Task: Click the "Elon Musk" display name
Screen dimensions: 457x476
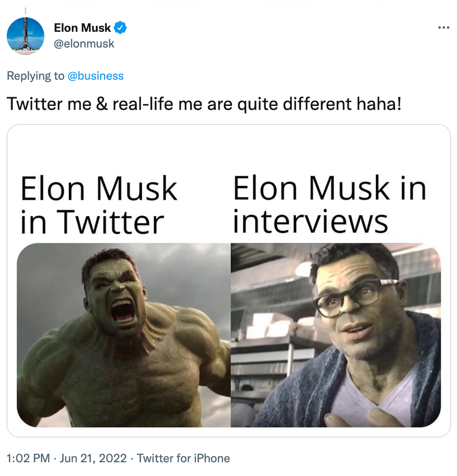Action: (x=82, y=28)
